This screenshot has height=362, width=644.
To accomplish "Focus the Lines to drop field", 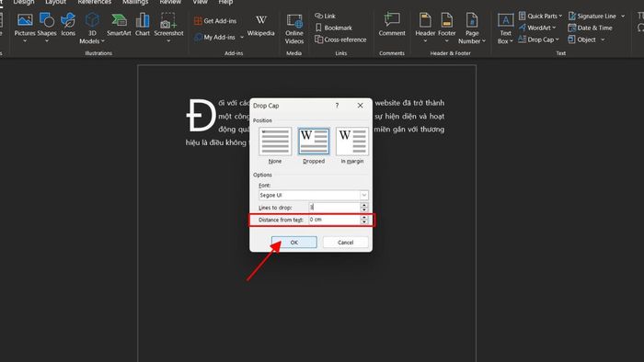I will pos(334,208).
